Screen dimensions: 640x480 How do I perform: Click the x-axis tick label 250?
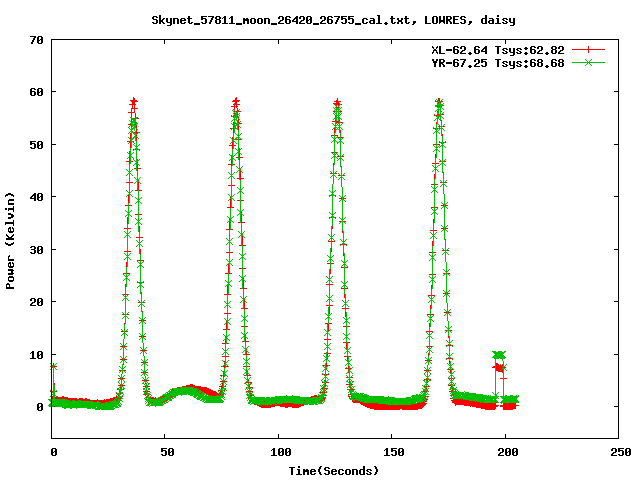(x=620, y=452)
